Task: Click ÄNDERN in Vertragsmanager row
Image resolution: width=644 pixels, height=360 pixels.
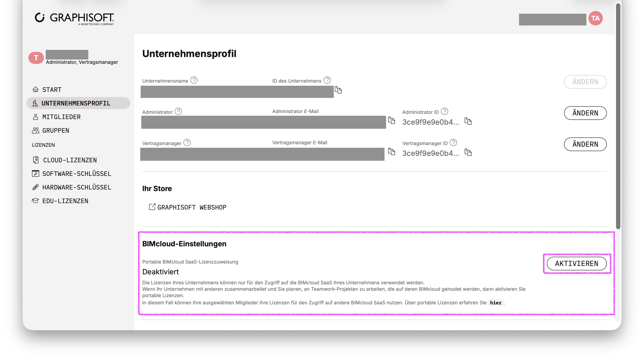Action: tap(585, 144)
